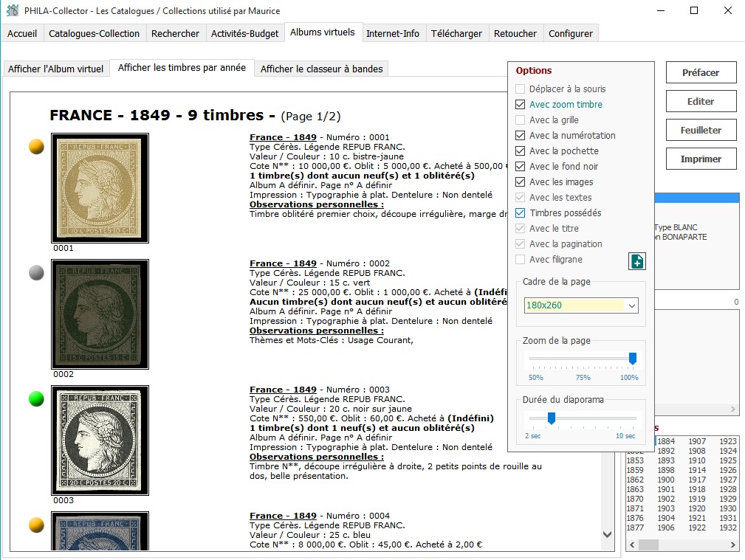The height and width of the screenshot is (560, 745).
Task: Click the yellow status ball for stamp 0001
Action: [x=37, y=147]
